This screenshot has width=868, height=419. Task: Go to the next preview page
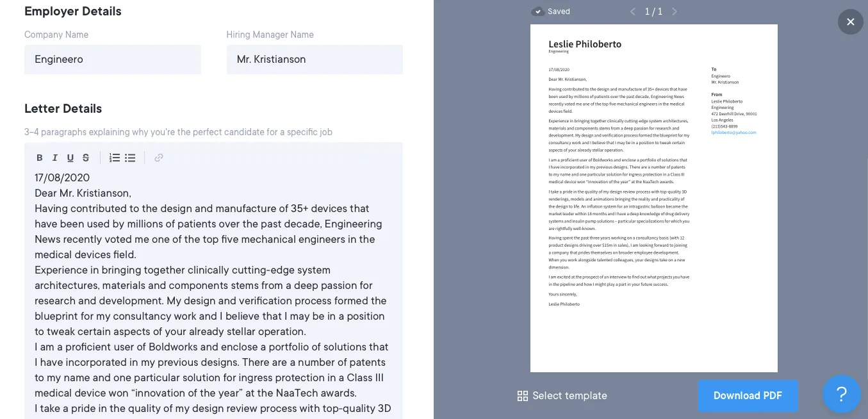pos(674,11)
